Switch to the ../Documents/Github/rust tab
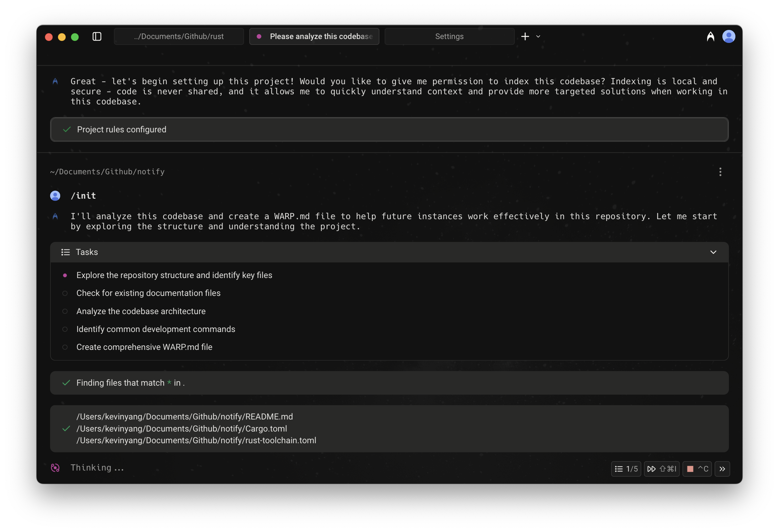 click(x=179, y=36)
